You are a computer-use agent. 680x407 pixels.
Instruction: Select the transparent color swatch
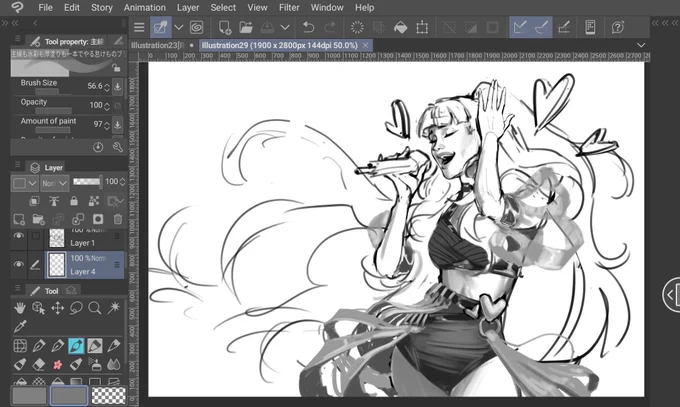click(x=109, y=396)
